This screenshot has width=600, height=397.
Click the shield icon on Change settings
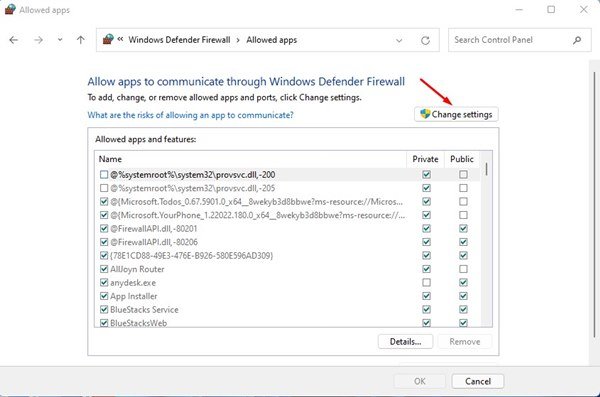click(425, 114)
